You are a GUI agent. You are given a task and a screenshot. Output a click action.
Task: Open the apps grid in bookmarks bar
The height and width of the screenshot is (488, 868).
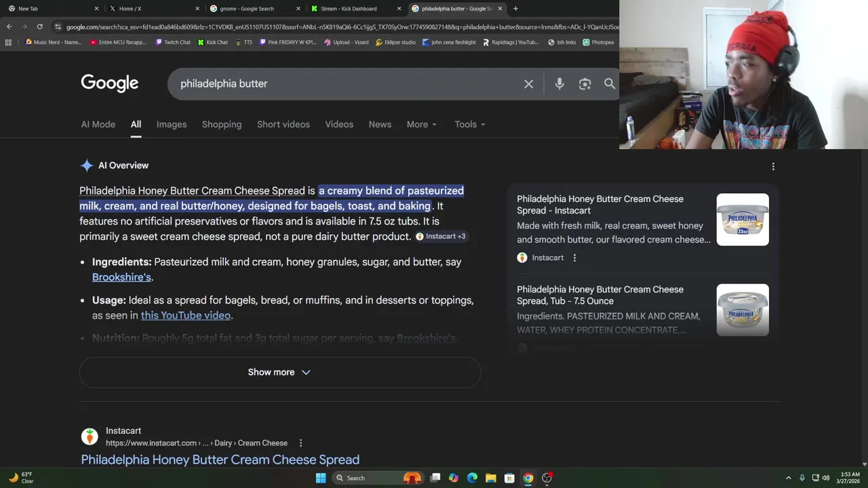[8, 42]
